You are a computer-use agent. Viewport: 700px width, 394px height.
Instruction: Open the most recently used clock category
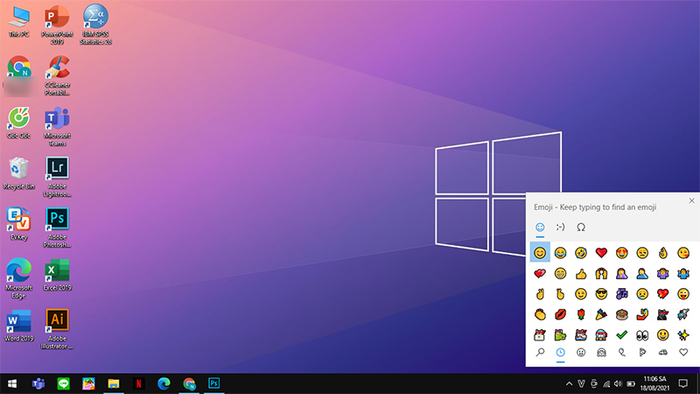click(x=560, y=353)
